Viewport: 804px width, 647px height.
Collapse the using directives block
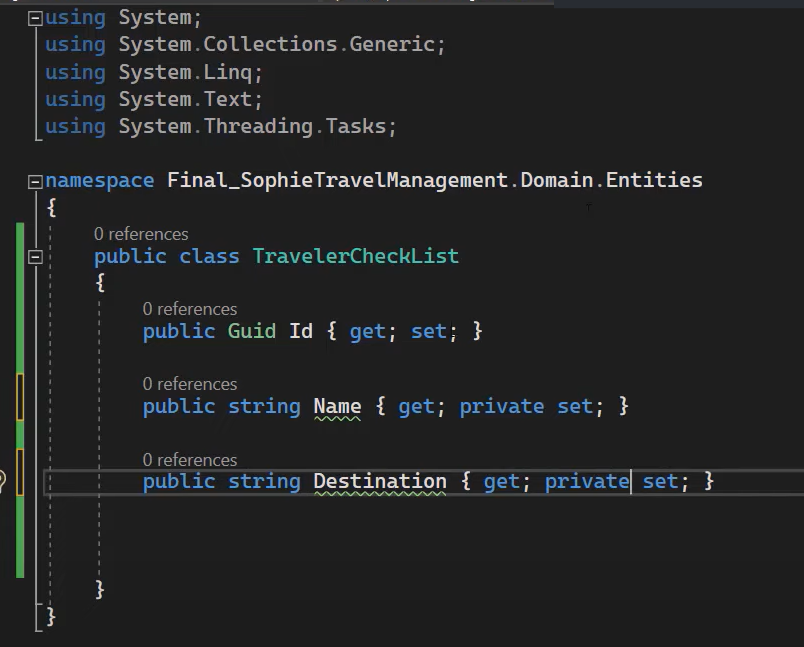(x=36, y=18)
